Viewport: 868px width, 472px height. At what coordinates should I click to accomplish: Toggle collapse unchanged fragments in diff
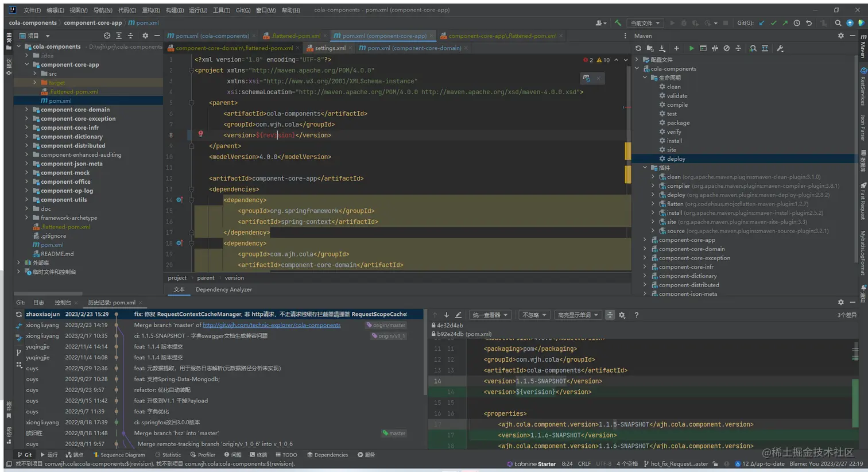point(610,315)
